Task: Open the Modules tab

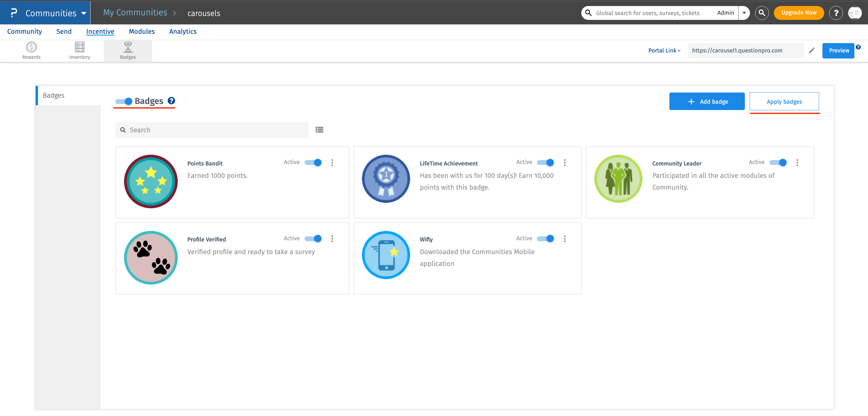Action: [142, 31]
